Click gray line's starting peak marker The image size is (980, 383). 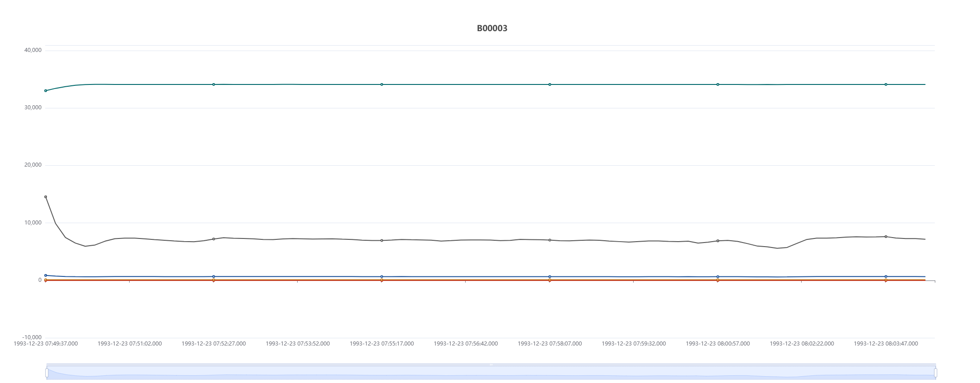tap(46, 197)
